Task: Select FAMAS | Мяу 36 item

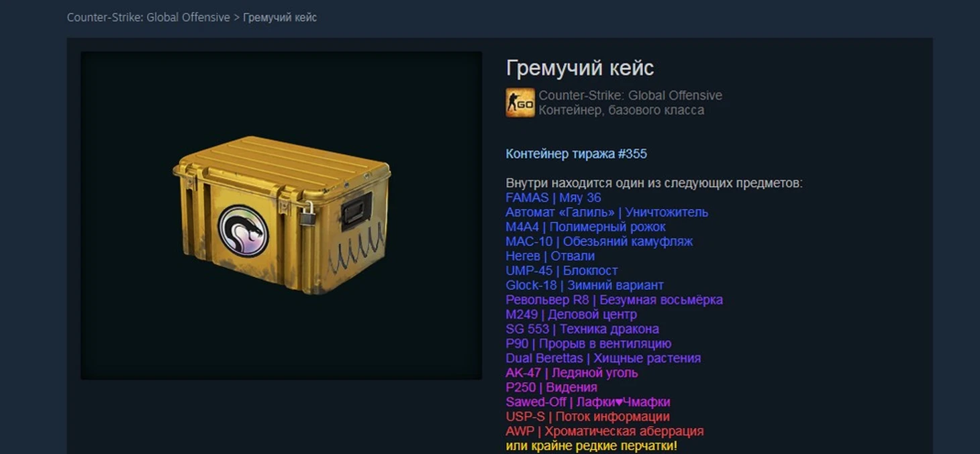Action: [553, 198]
